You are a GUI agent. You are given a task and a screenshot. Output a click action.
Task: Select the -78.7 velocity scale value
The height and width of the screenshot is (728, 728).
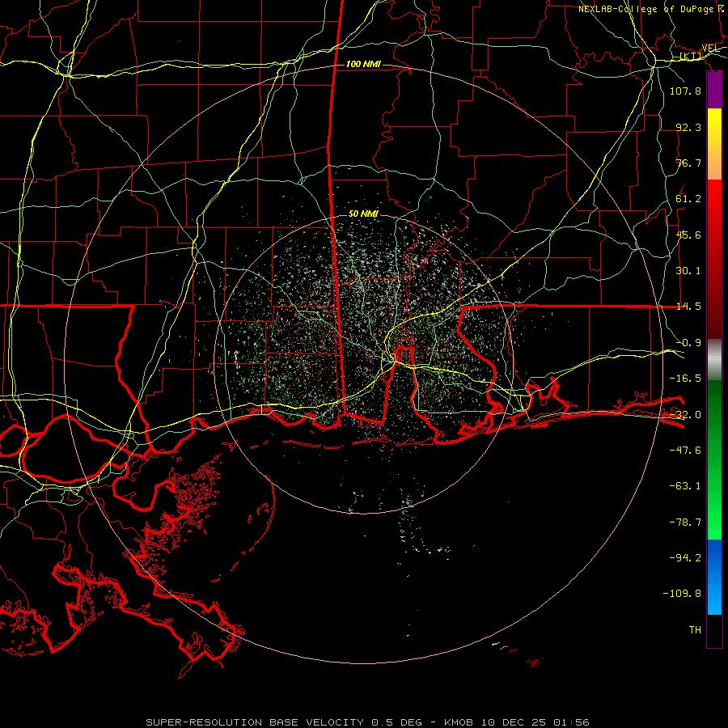click(685, 523)
